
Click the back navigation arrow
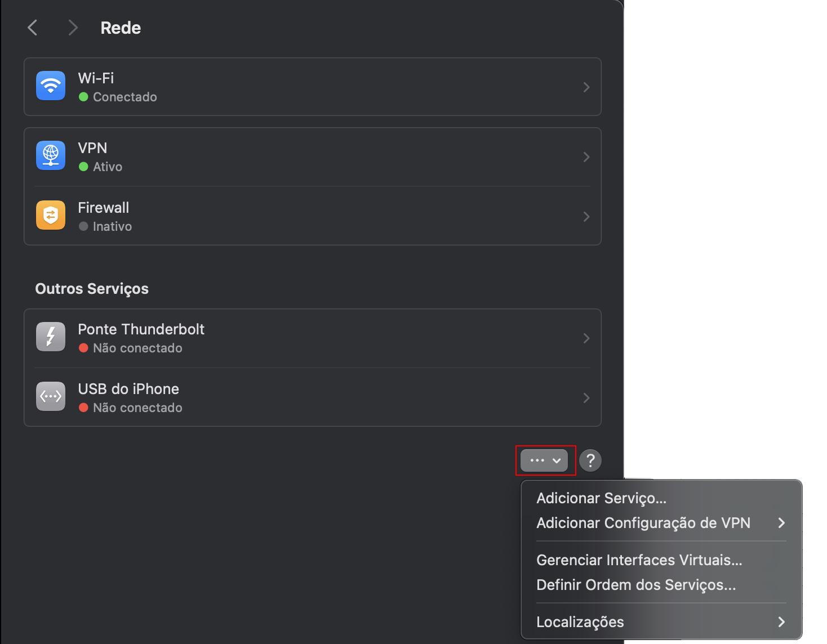coord(32,27)
